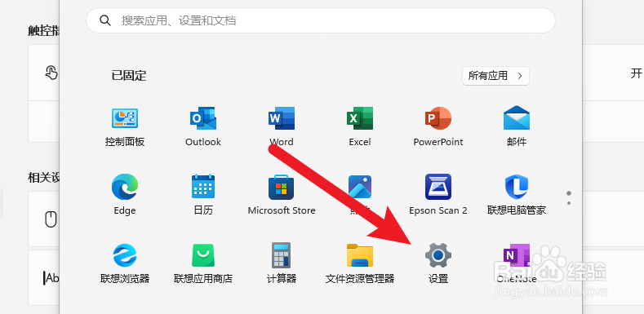The height and width of the screenshot is (314, 644).
Task: Click the mouse icon in Settings window
Action: [x=51, y=219]
